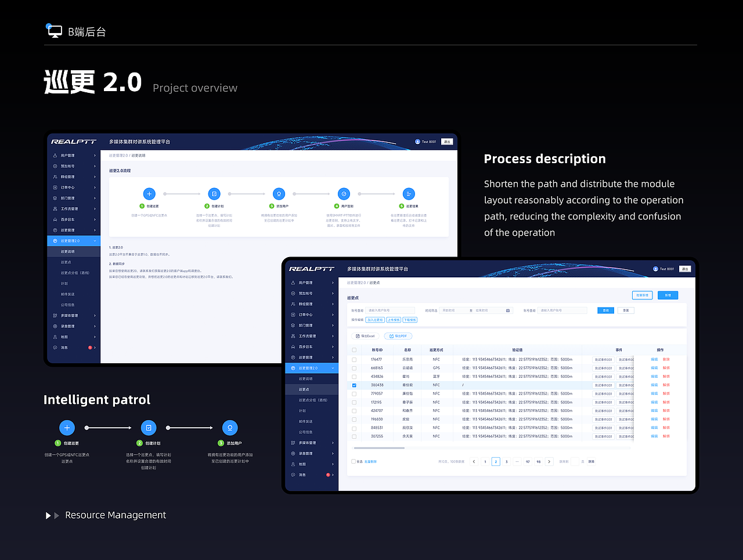Click the 用户签到 check circle icon in the back window

pyautogui.click(x=344, y=194)
